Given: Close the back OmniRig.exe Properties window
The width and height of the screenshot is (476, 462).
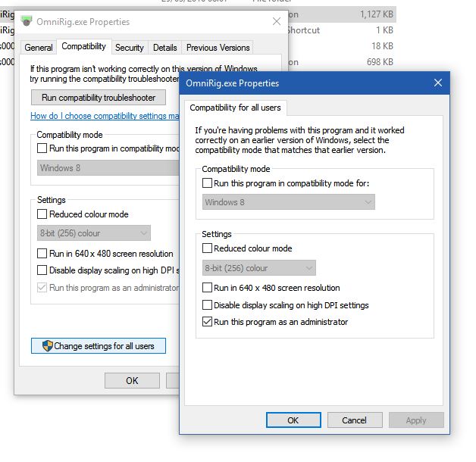Looking at the screenshot, I should (x=276, y=21).
